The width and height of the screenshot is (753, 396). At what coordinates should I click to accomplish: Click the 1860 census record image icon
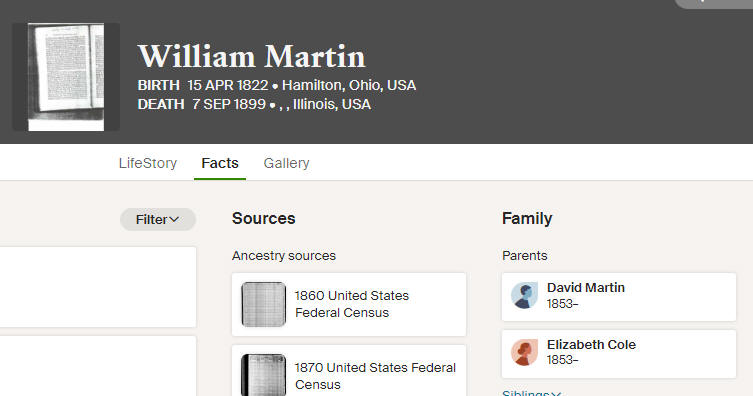point(264,304)
